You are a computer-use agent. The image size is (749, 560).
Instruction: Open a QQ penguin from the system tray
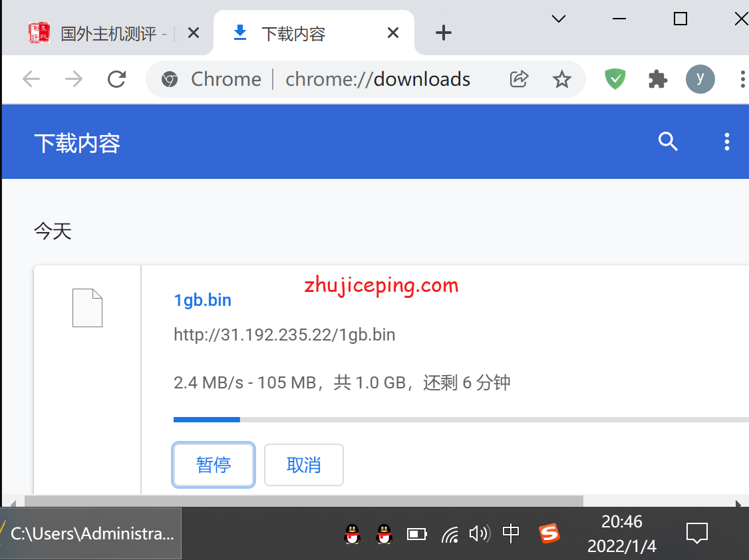352,533
